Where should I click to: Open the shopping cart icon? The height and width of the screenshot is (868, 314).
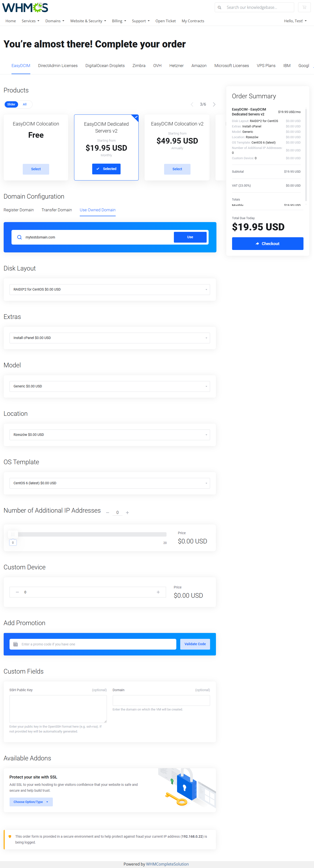coord(304,7)
